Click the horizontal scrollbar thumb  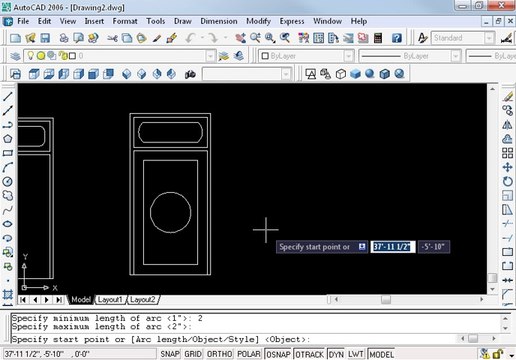386,299
